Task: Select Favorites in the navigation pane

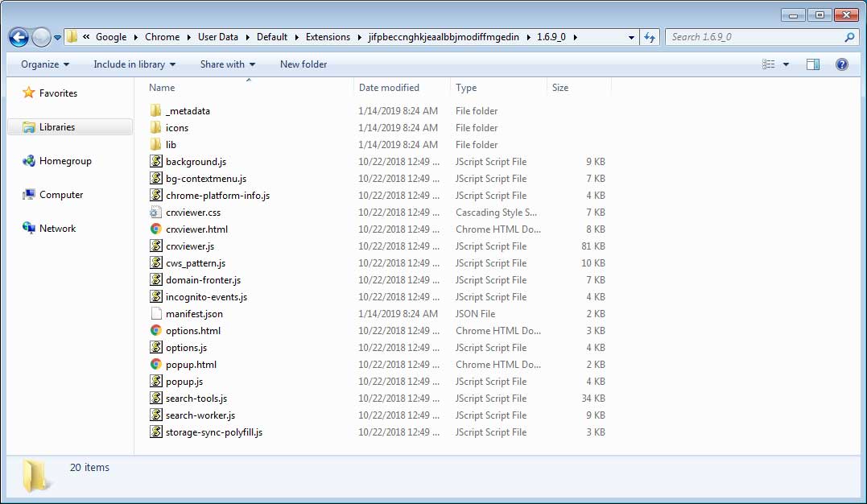Action: pos(58,93)
